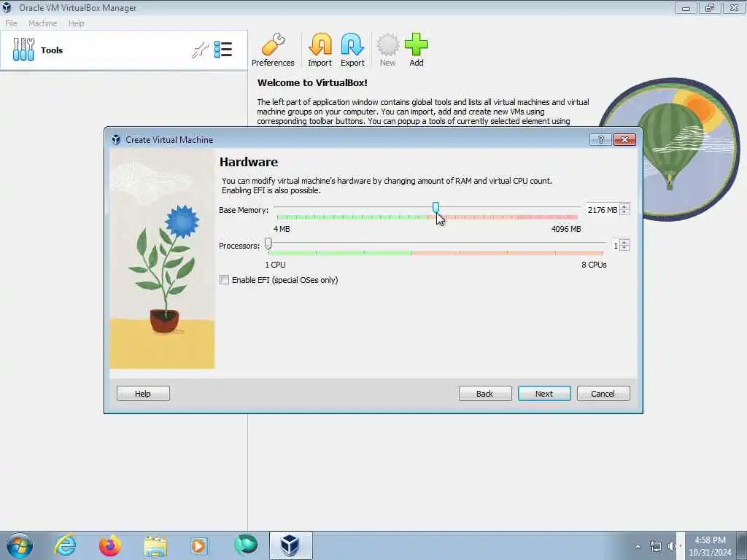Click Next to continue the wizard
The width and height of the screenshot is (747, 560).
tap(544, 393)
